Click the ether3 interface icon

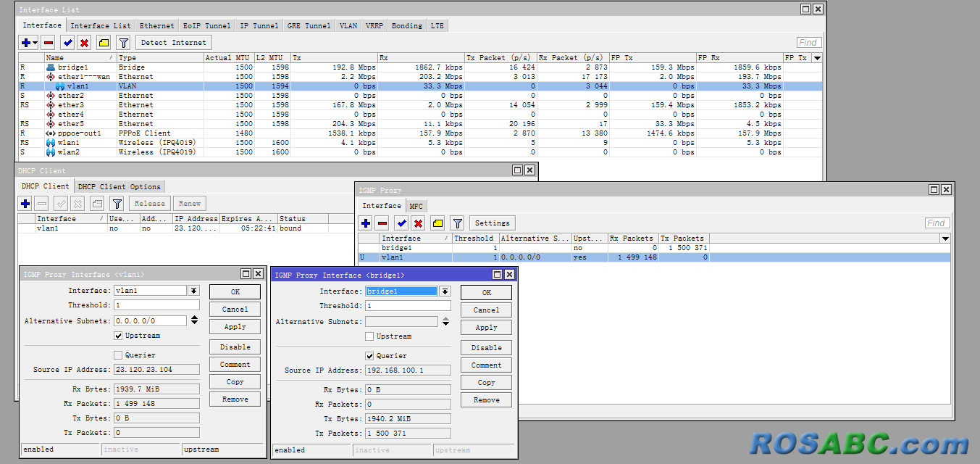click(x=51, y=105)
